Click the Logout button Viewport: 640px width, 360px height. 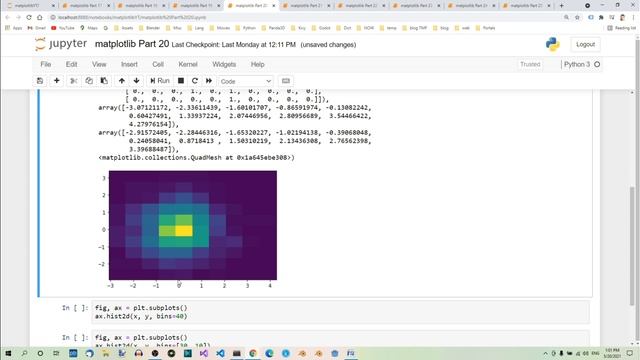pos(585,44)
